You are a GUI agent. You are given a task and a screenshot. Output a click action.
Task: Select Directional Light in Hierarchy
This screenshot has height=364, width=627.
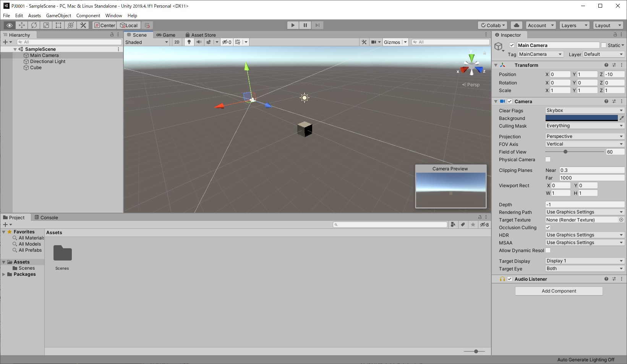(x=48, y=61)
